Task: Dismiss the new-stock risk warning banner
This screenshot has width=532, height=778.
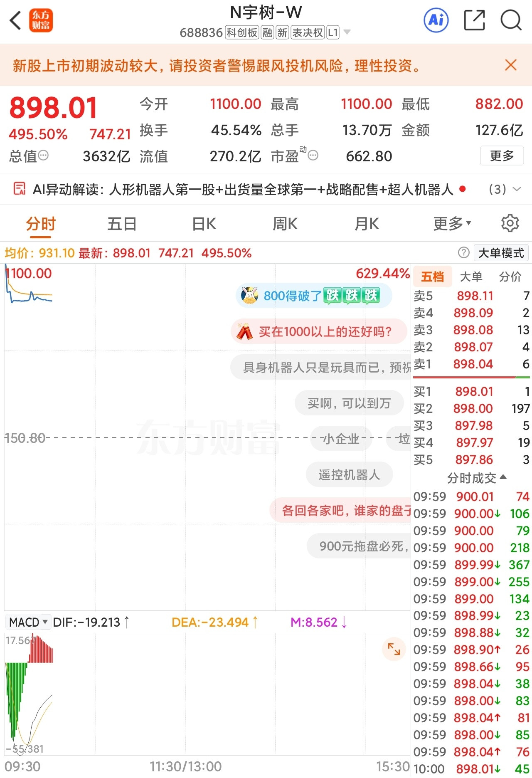Action: tap(511, 65)
